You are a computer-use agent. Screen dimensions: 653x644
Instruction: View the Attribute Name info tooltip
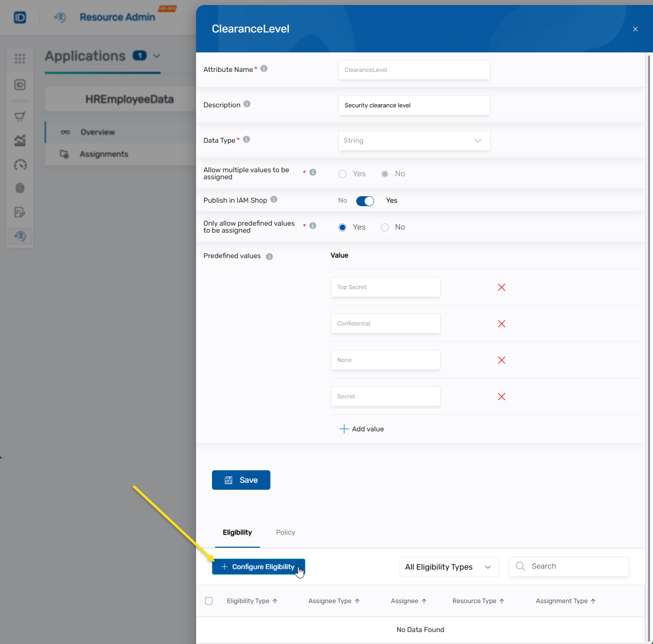point(264,68)
